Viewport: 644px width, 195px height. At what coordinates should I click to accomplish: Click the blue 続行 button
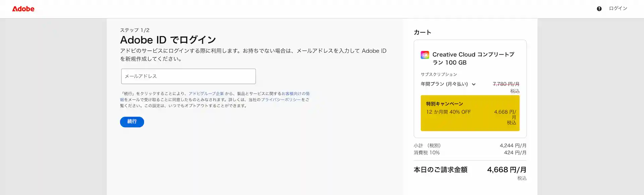pos(132,122)
